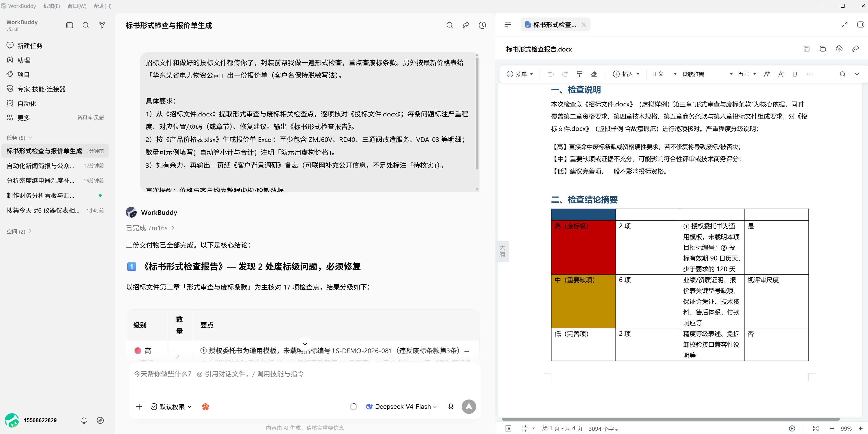
Task: Save the document with disk icon
Action: coord(807,49)
